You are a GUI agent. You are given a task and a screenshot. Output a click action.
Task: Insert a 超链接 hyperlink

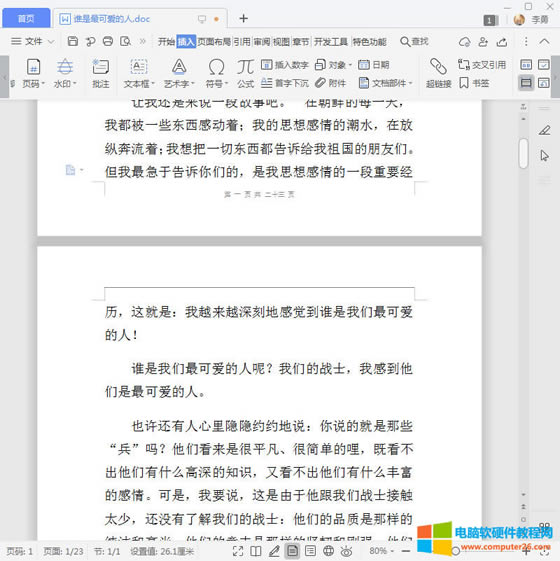[x=438, y=74]
